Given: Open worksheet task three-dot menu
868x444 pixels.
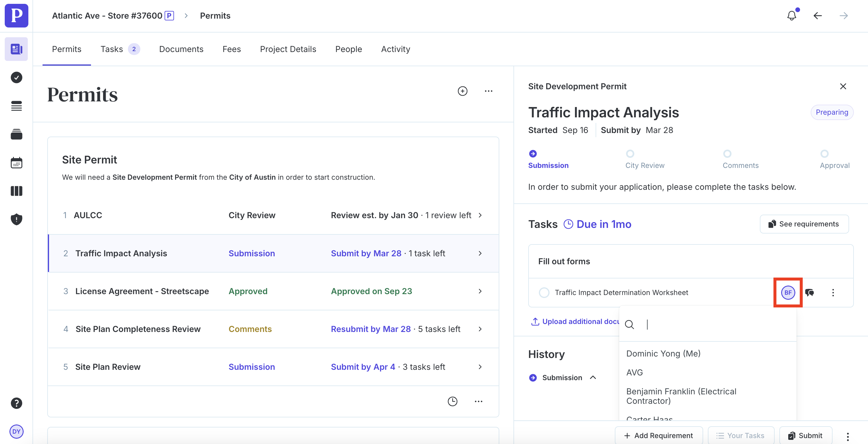Looking at the screenshot, I should [x=833, y=292].
